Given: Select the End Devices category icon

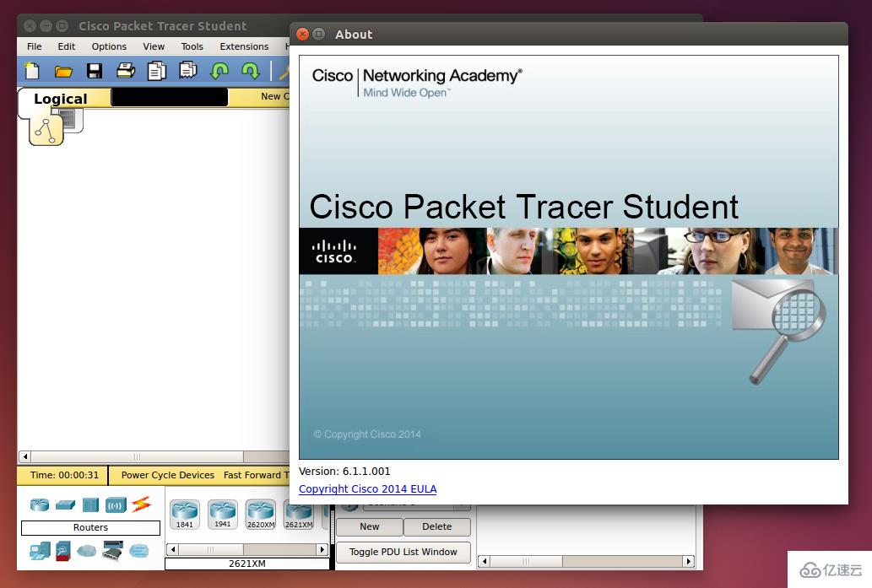Looking at the screenshot, I should [x=40, y=551].
